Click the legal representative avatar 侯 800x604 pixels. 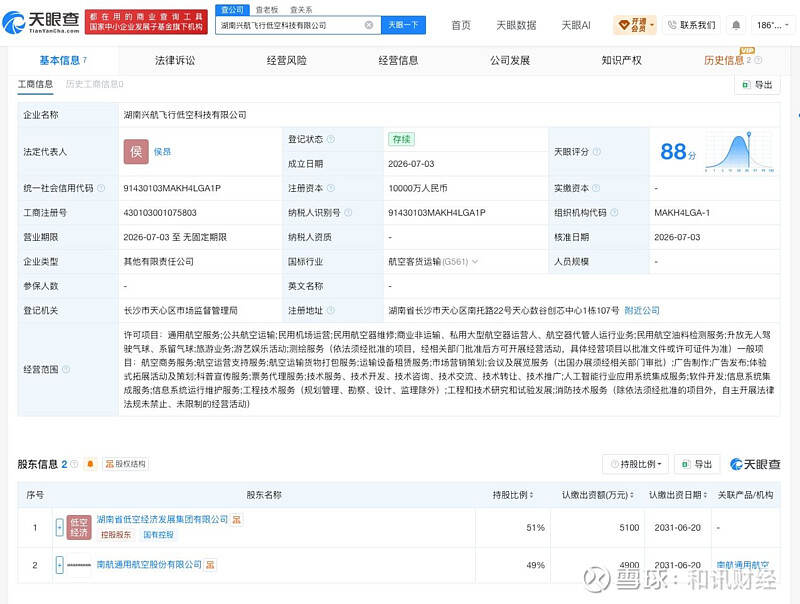click(x=136, y=152)
